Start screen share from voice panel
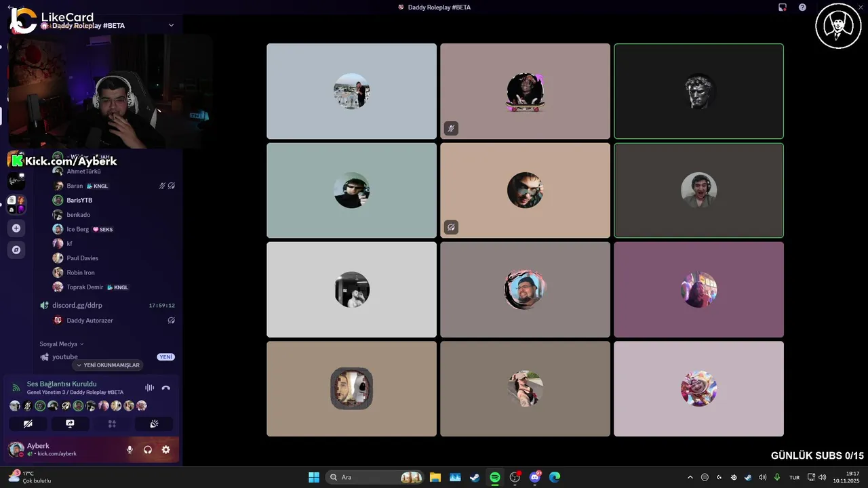868x488 pixels. point(70,424)
